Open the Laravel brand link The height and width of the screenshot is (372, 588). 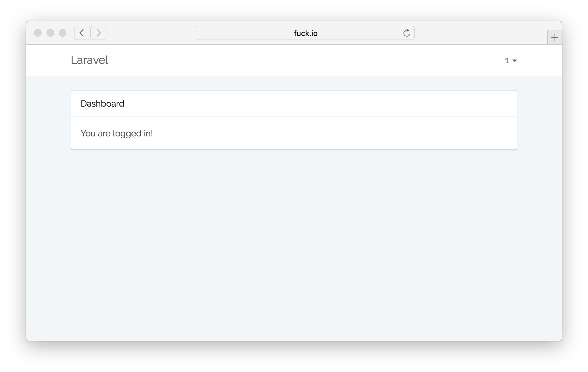click(89, 60)
